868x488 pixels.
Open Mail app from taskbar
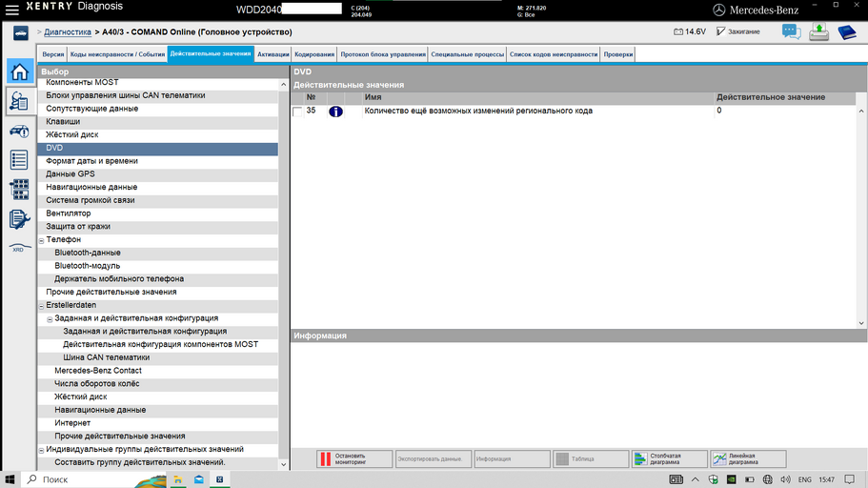[x=199, y=479]
